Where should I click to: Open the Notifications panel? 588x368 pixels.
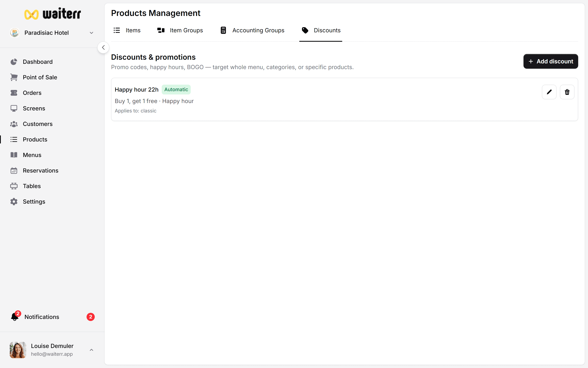click(x=42, y=317)
